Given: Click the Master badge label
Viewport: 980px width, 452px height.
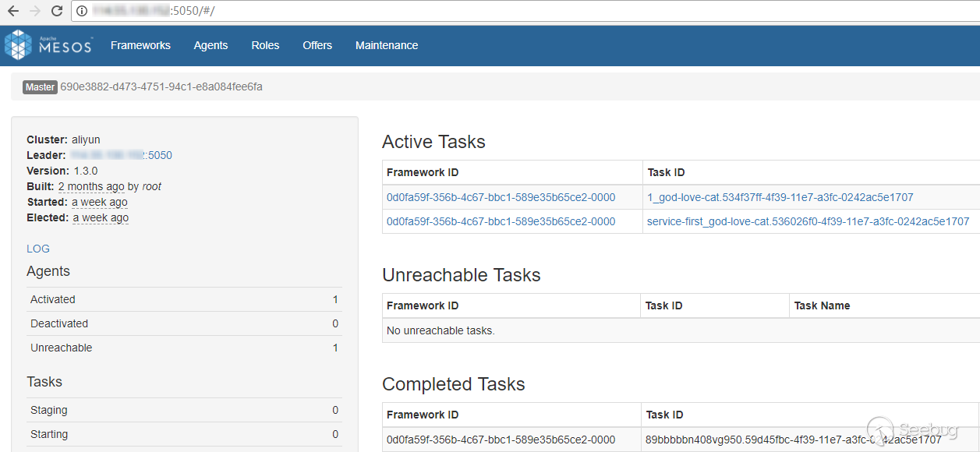Looking at the screenshot, I should click(x=40, y=87).
